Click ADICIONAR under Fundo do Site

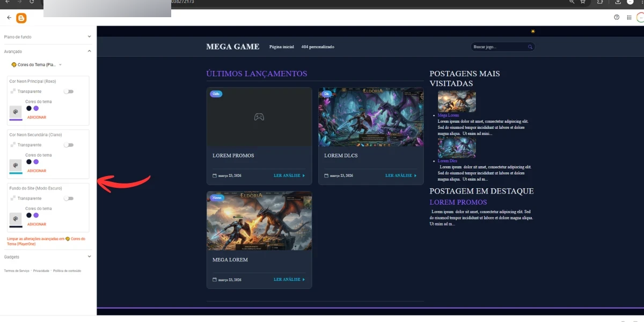click(x=36, y=224)
